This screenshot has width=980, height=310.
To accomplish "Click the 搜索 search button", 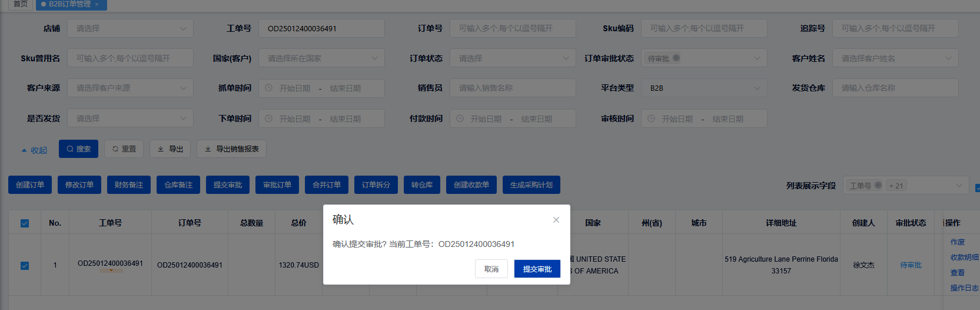I will click(78, 149).
